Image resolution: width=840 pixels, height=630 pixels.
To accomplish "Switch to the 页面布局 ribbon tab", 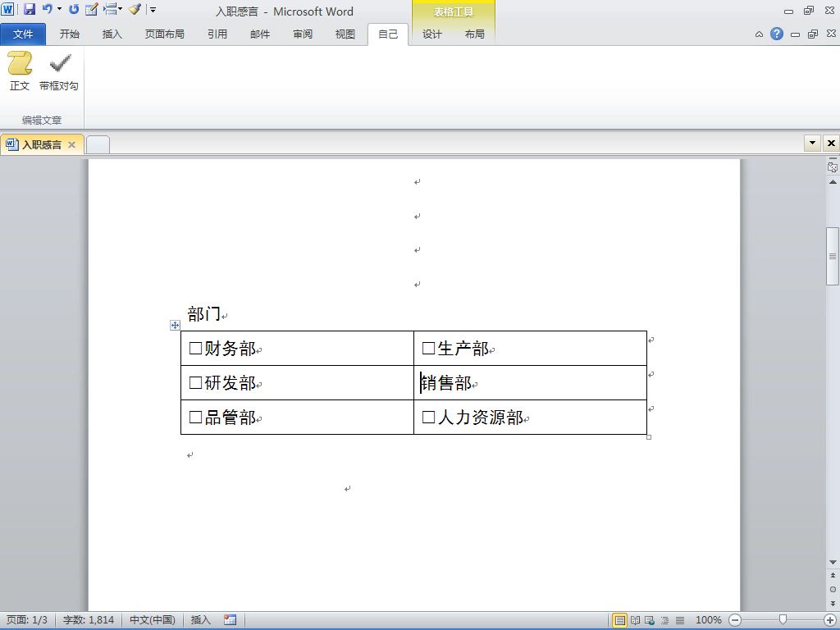I will pyautogui.click(x=164, y=34).
